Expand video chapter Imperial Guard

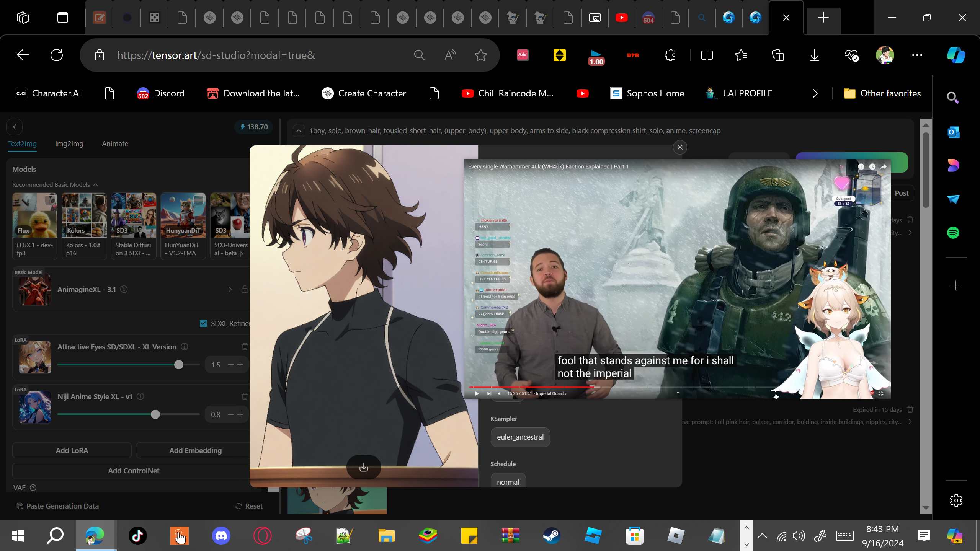click(551, 393)
